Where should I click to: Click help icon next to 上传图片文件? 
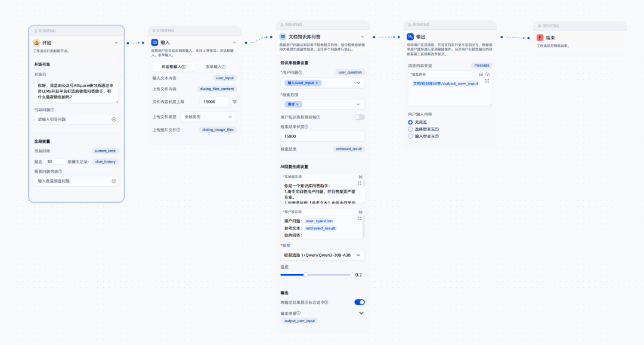pos(178,130)
